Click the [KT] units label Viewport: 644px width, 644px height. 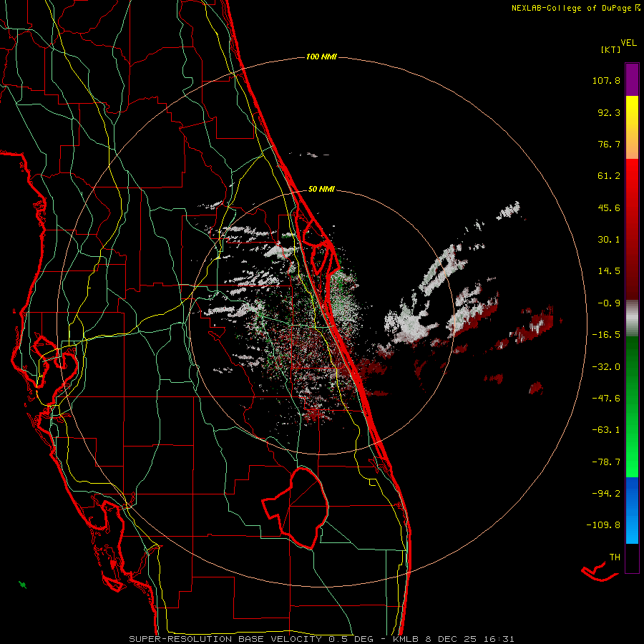[x=611, y=49]
